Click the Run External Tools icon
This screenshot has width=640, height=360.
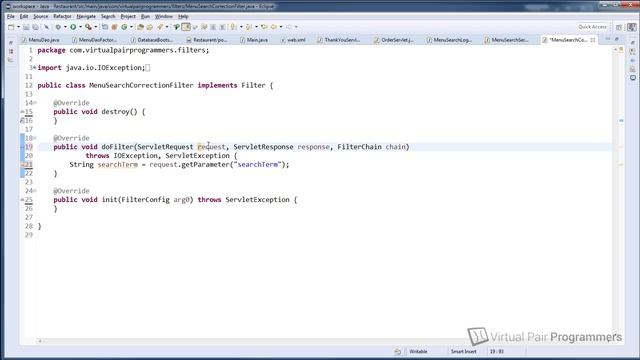click(88, 27)
